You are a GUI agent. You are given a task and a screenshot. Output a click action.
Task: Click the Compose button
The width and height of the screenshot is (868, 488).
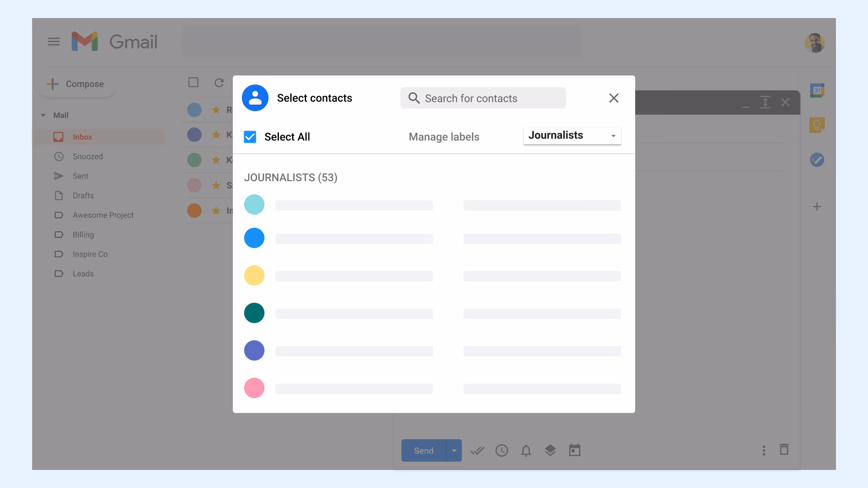coord(76,84)
